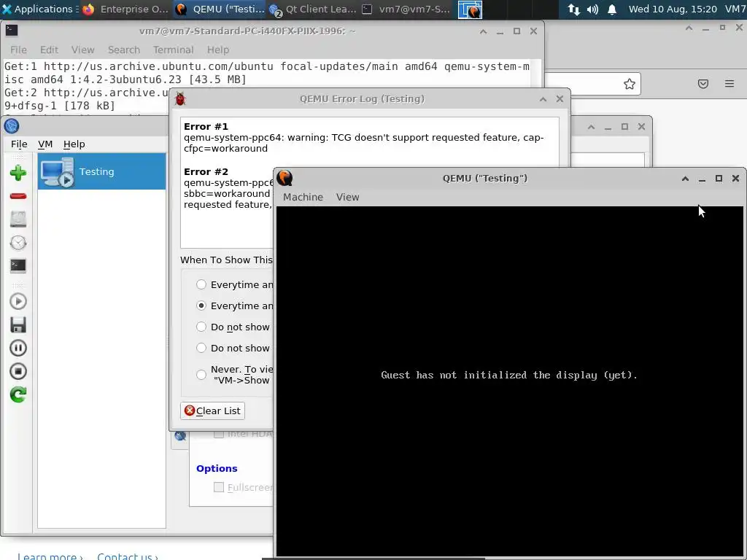Open the AQEMU File menu
Image resolution: width=747 pixels, height=560 pixels.
tap(19, 144)
